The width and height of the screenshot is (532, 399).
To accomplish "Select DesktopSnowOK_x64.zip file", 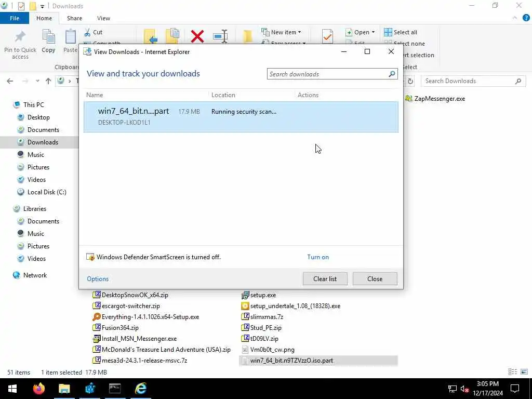I will coord(130,295).
